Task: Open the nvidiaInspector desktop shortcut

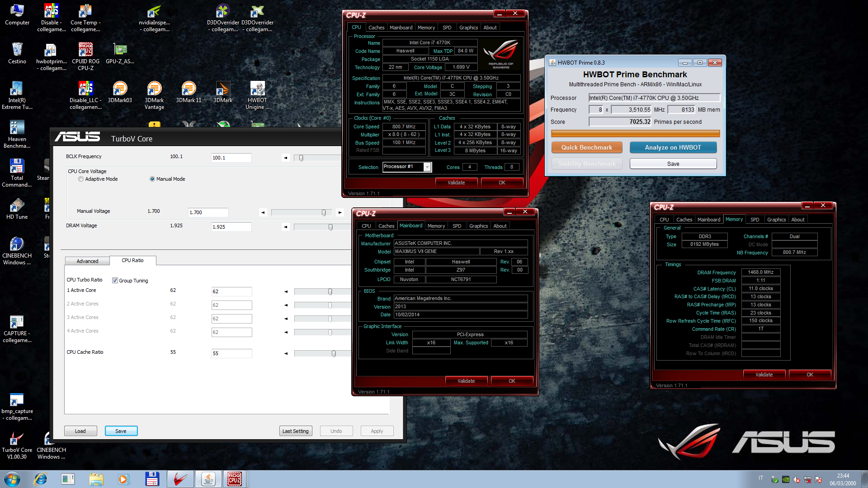Action: coord(155,18)
